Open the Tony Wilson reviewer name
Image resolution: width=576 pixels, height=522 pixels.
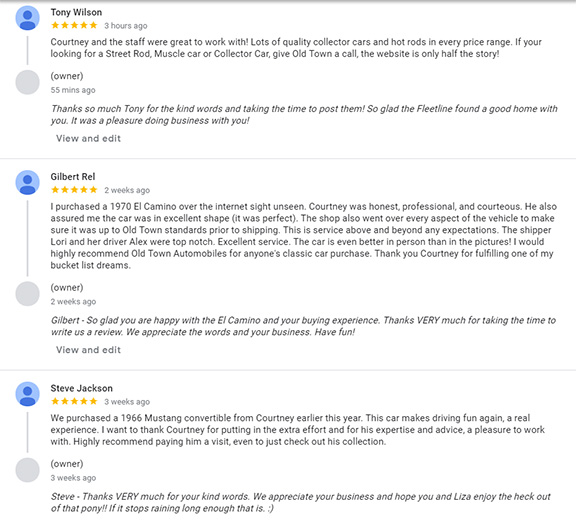click(x=76, y=12)
